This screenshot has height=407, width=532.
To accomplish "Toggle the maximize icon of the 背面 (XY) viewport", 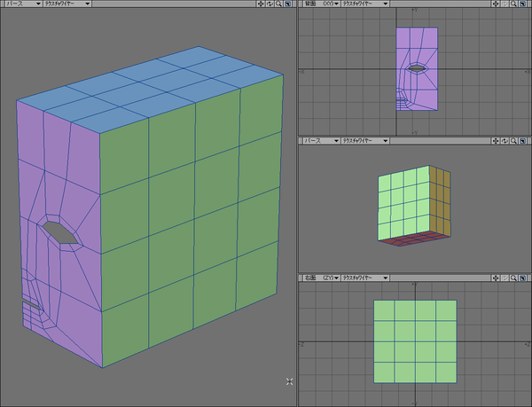I will pyautogui.click(x=523, y=4).
